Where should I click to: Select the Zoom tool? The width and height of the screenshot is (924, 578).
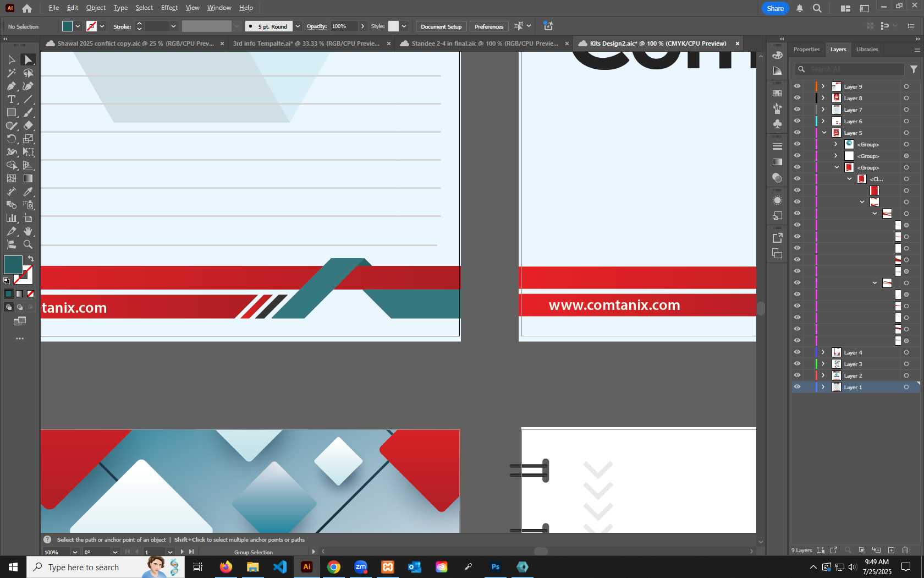point(28,244)
